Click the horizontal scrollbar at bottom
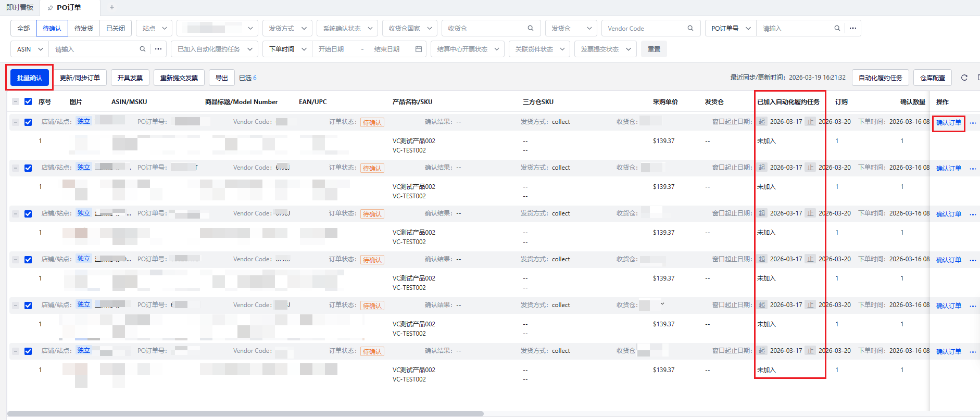 [245, 414]
